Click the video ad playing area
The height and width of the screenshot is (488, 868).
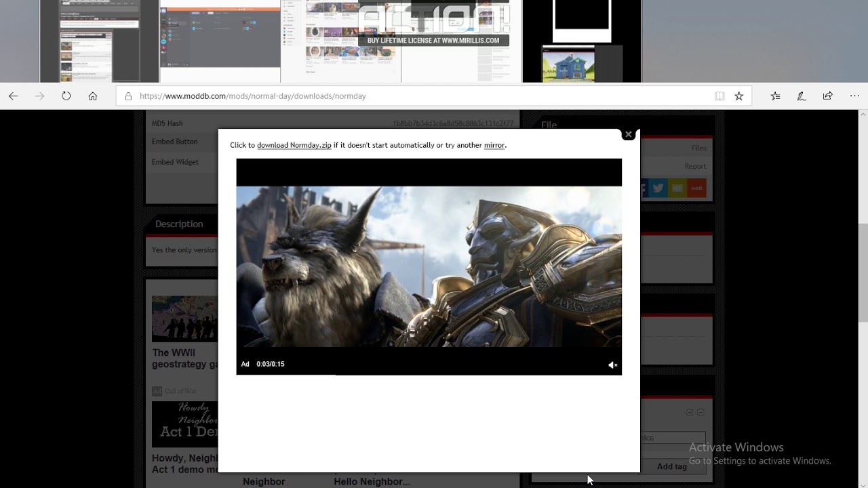click(429, 266)
